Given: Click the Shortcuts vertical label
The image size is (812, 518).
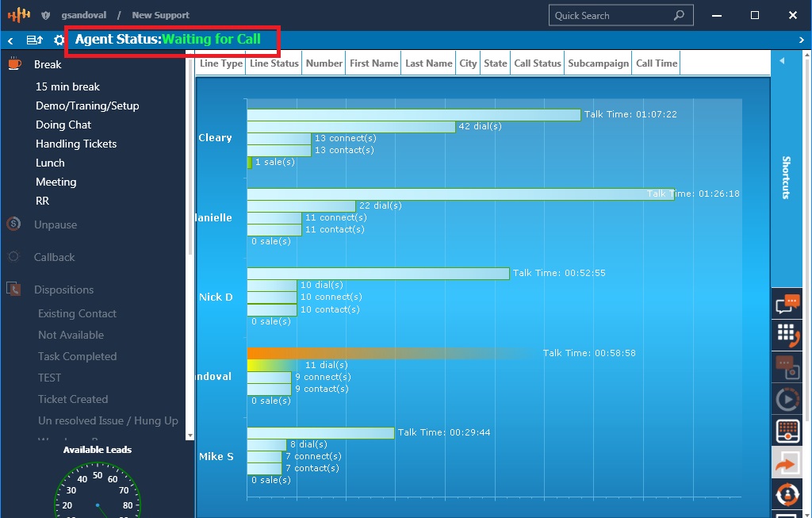Looking at the screenshot, I should click(x=786, y=177).
